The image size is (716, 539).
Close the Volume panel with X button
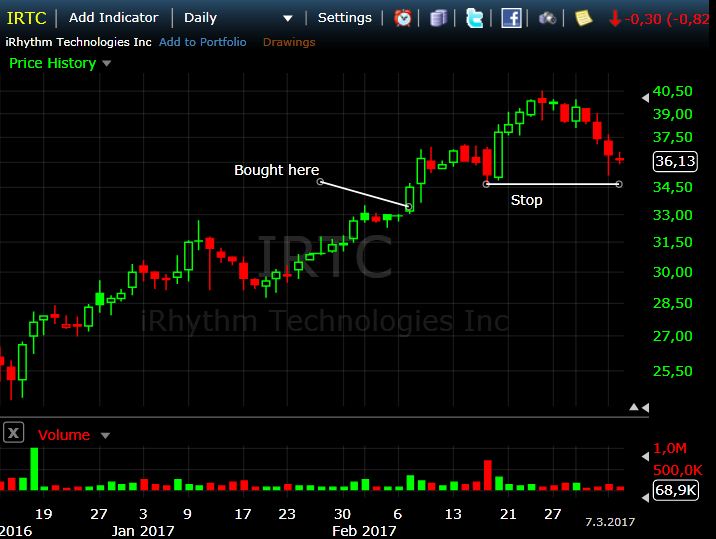(x=13, y=432)
